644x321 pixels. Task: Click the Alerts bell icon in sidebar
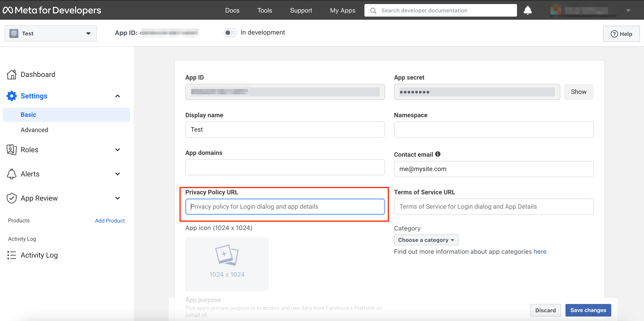pos(11,174)
